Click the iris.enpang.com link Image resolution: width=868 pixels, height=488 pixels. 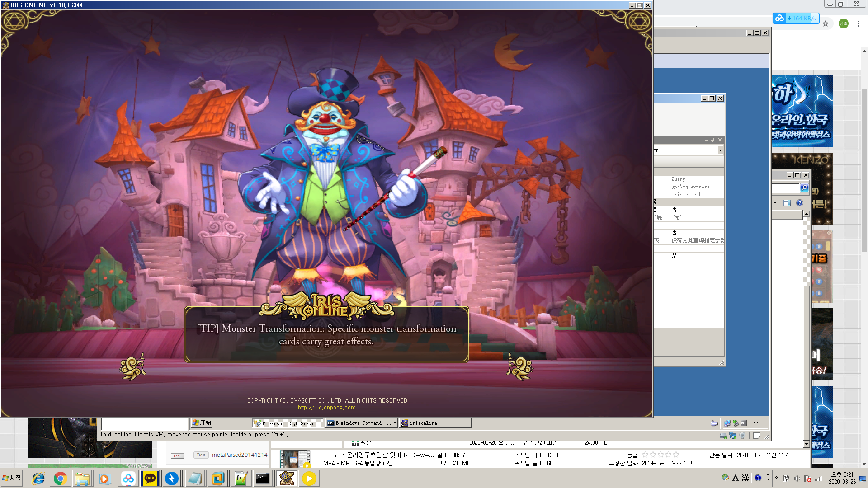(326, 408)
